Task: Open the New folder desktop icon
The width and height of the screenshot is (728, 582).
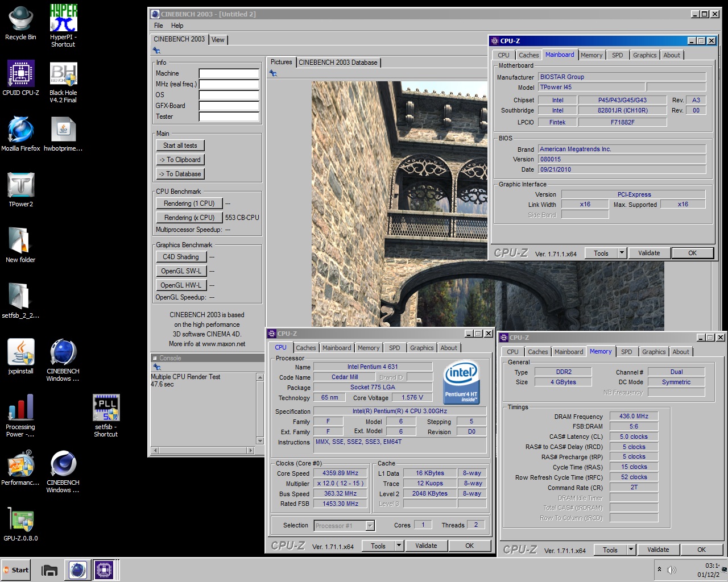Action: coord(20,246)
